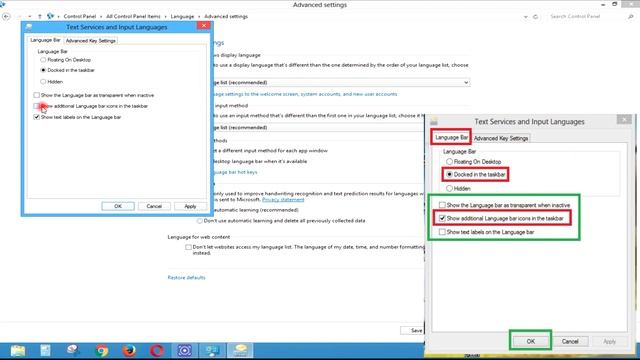Expand the breadcrumb arrow after Language

click(x=199, y=17)
